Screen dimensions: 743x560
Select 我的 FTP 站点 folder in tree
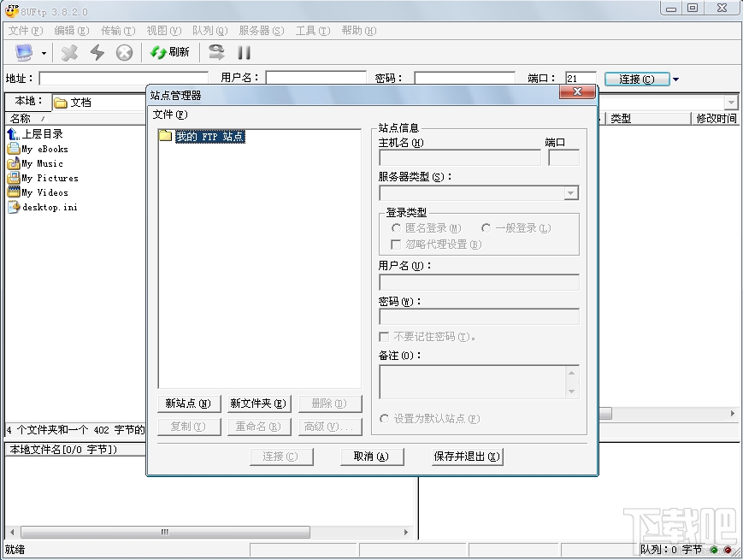pos(210,137)
